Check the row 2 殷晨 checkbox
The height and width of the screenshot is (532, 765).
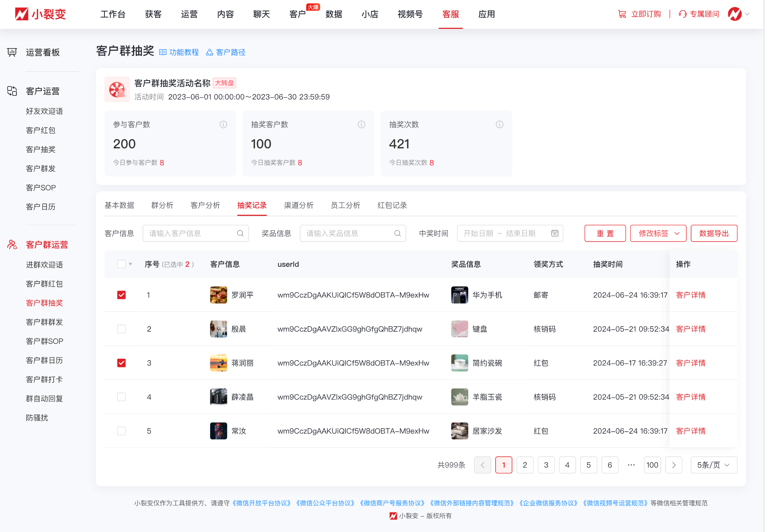[121, 329]
